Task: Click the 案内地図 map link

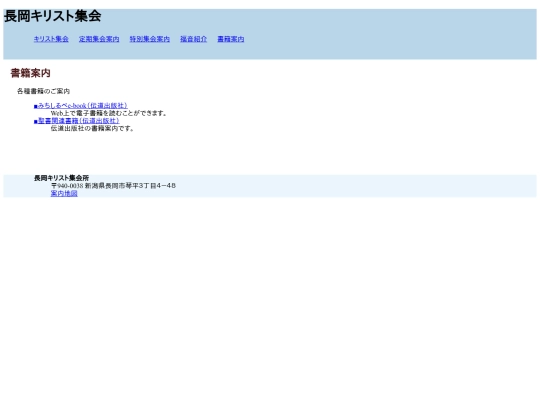Action: click(64, 194)
